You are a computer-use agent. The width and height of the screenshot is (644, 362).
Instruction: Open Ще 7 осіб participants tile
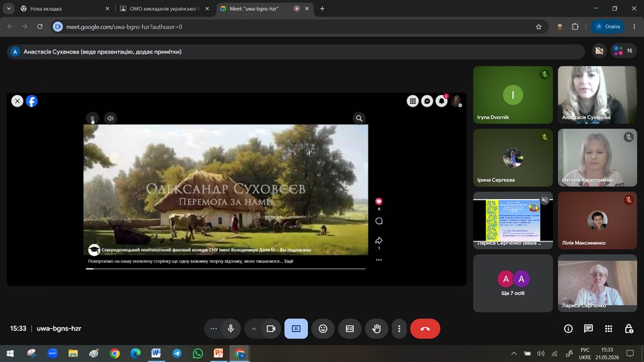(513, 283)
